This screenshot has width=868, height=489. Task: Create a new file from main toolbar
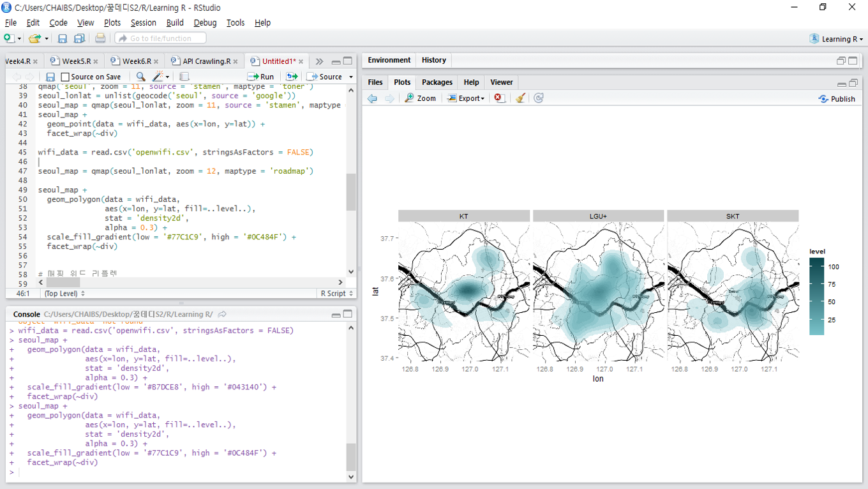pyautogui.click(x=10, y=38)
